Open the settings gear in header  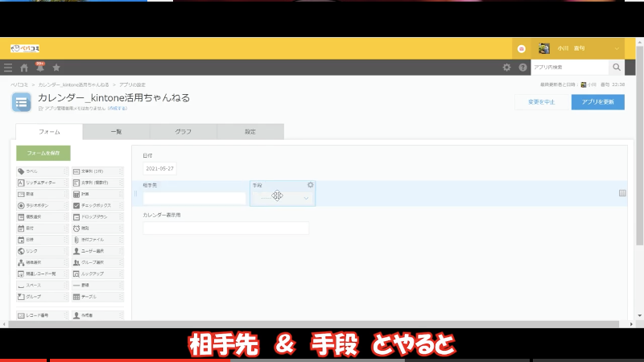coord(506,68)
